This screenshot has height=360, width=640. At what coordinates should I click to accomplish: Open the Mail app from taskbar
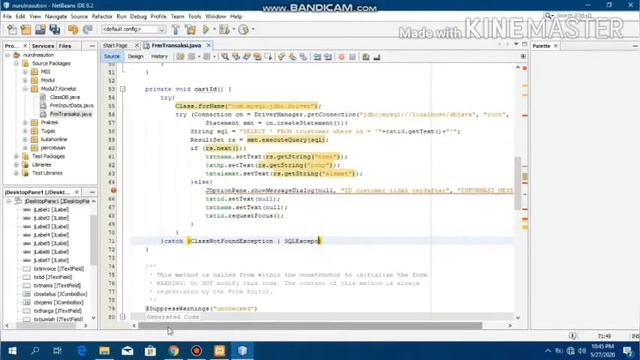(127, 351)
